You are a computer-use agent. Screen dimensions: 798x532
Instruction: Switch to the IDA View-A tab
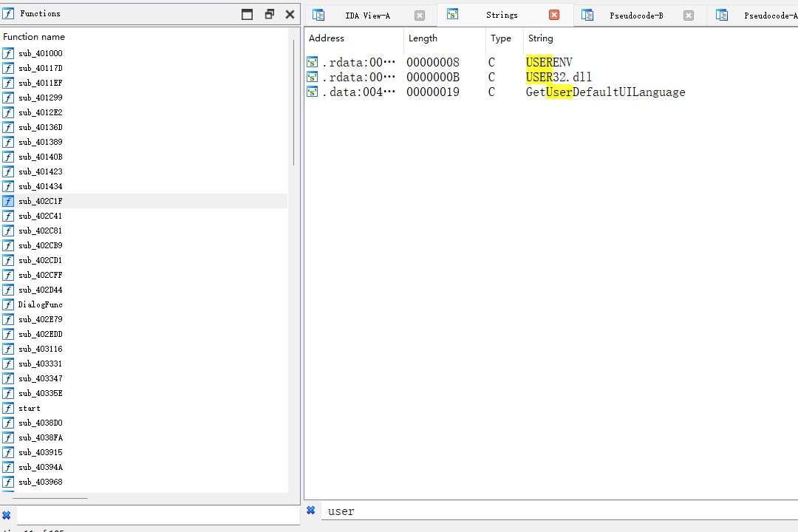pos(367,16)
